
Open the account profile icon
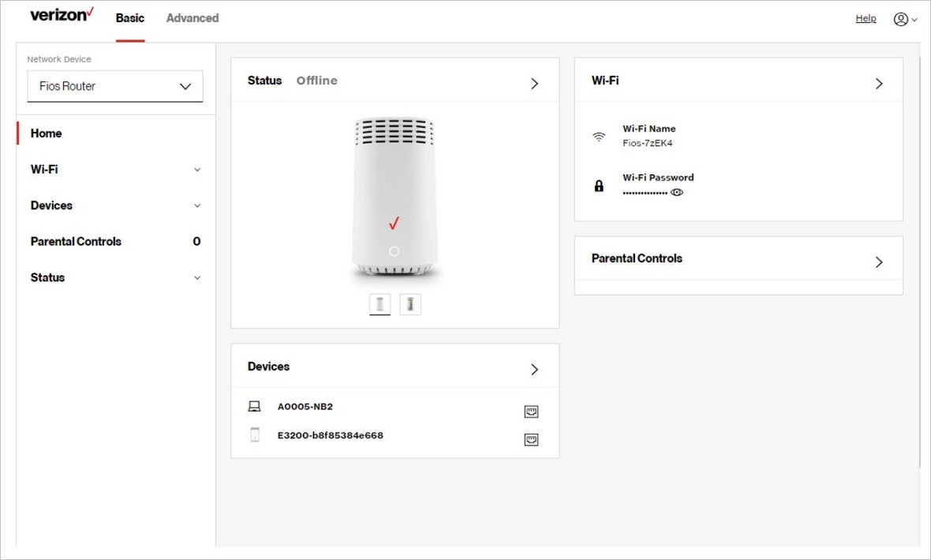tap(902, 18)
